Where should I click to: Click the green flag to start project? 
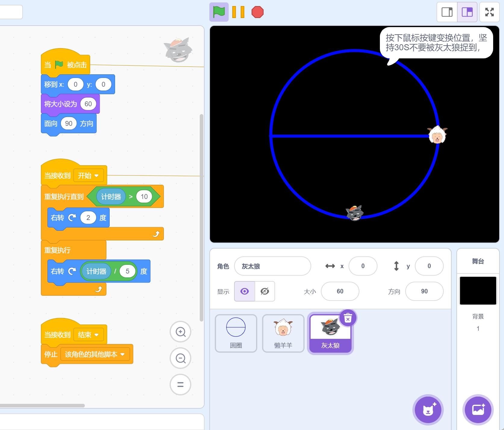(x=219, y=12)
